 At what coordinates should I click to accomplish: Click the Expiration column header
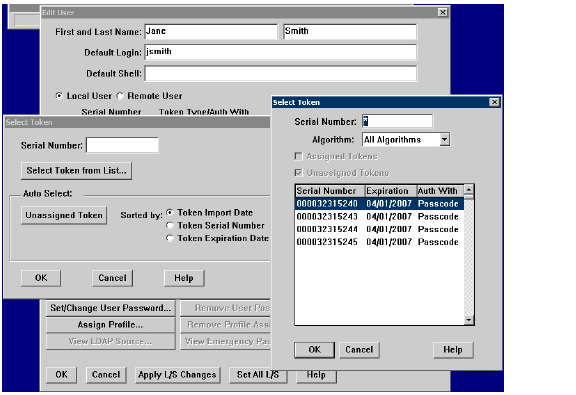coord(390,191)
